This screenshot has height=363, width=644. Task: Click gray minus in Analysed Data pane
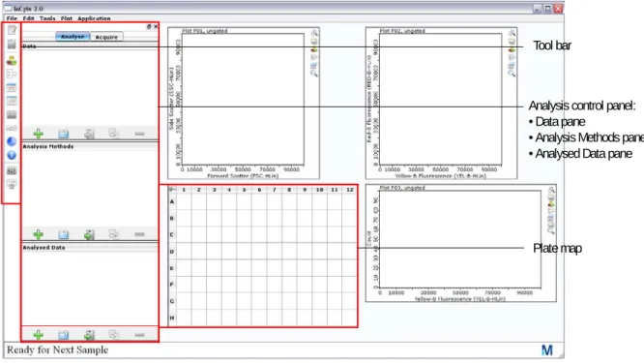pos(139,335)
